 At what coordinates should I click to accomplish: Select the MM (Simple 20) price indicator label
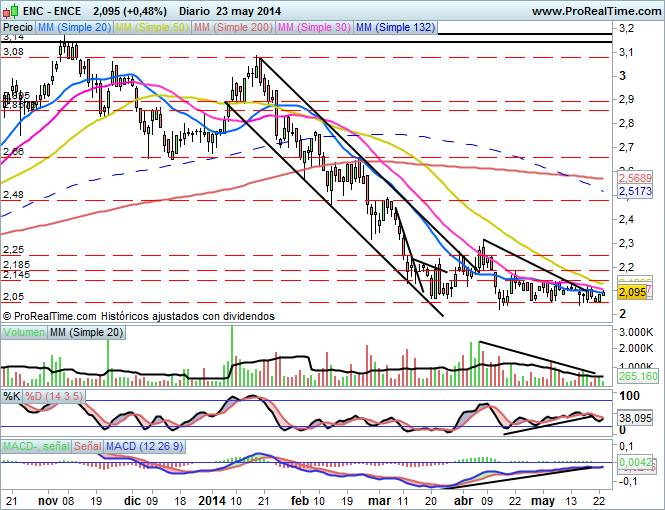pos(76,28)
